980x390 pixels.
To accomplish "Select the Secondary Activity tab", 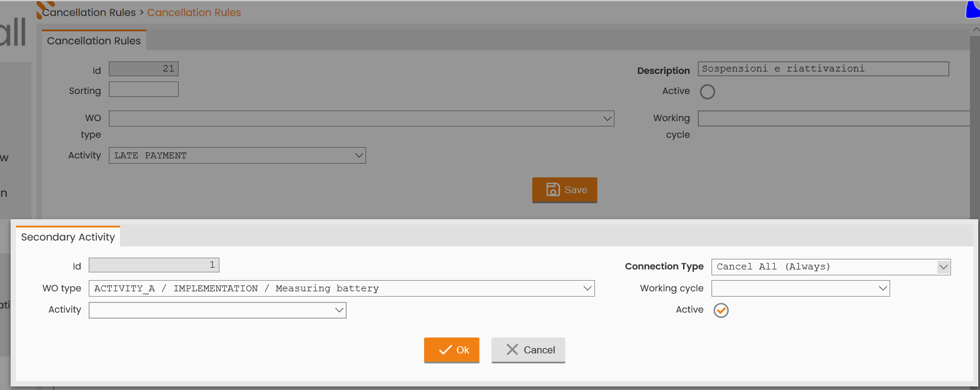I will 68,236.
